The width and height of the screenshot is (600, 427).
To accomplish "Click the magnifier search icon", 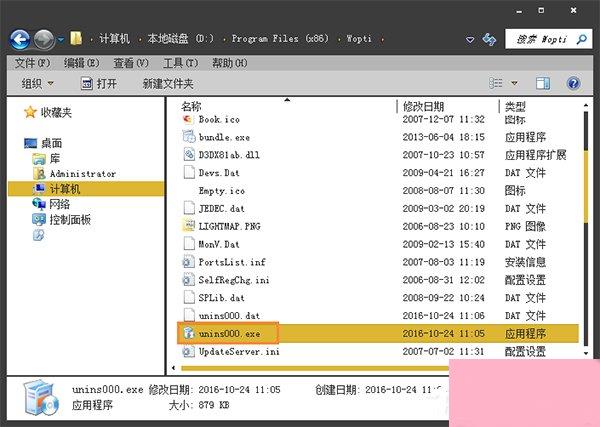I will click(582, 39).
